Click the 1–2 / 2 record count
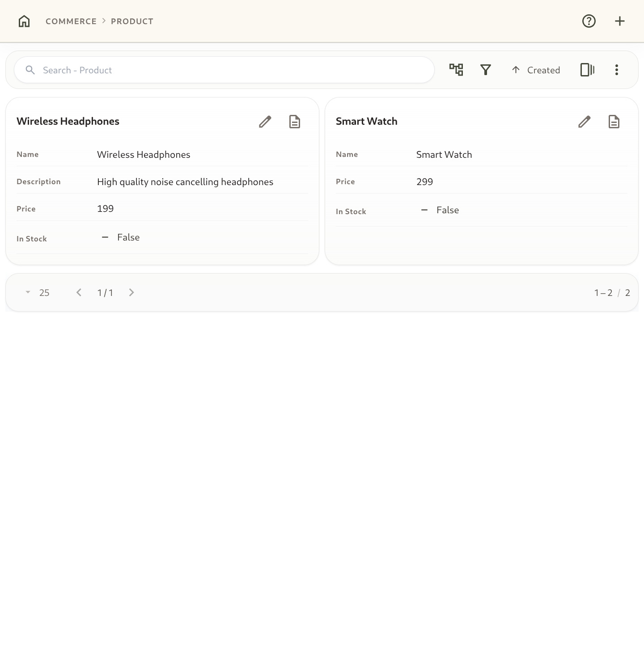This screenshot has height=654, width=644. (612, 293)
